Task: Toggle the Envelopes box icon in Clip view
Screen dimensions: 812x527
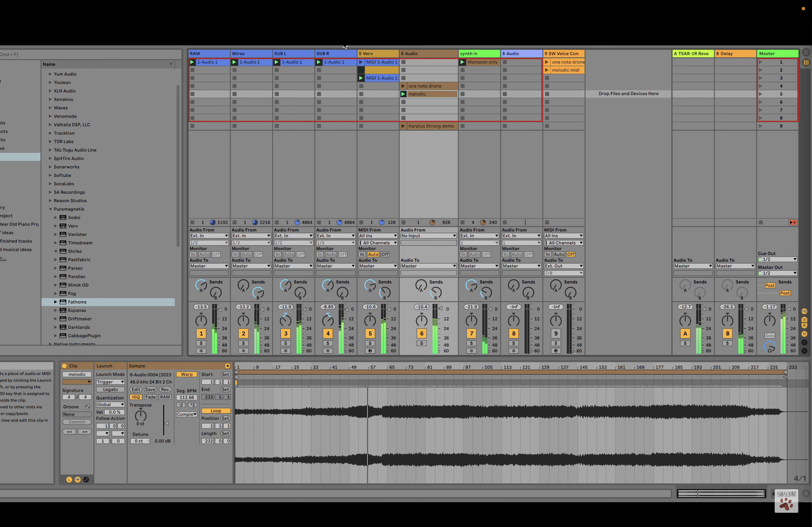Action: point(86,480)
